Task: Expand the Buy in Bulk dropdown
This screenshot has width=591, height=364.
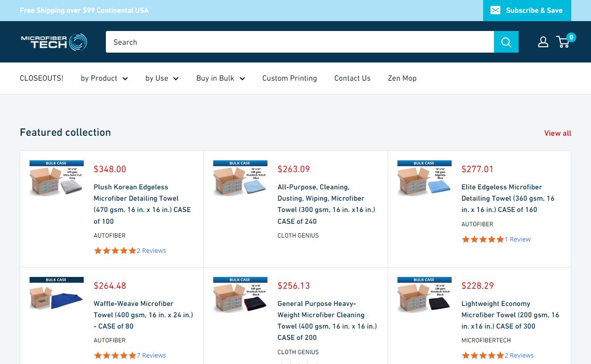Action: [x=221, y=78]
